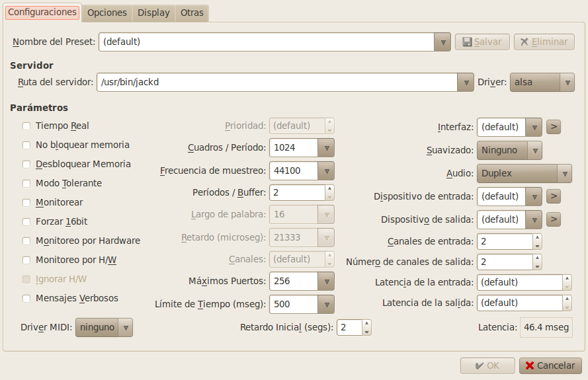Click the Parámetros section heading
The width and height of the screenshot is (588, 380).
pos(39,108)
